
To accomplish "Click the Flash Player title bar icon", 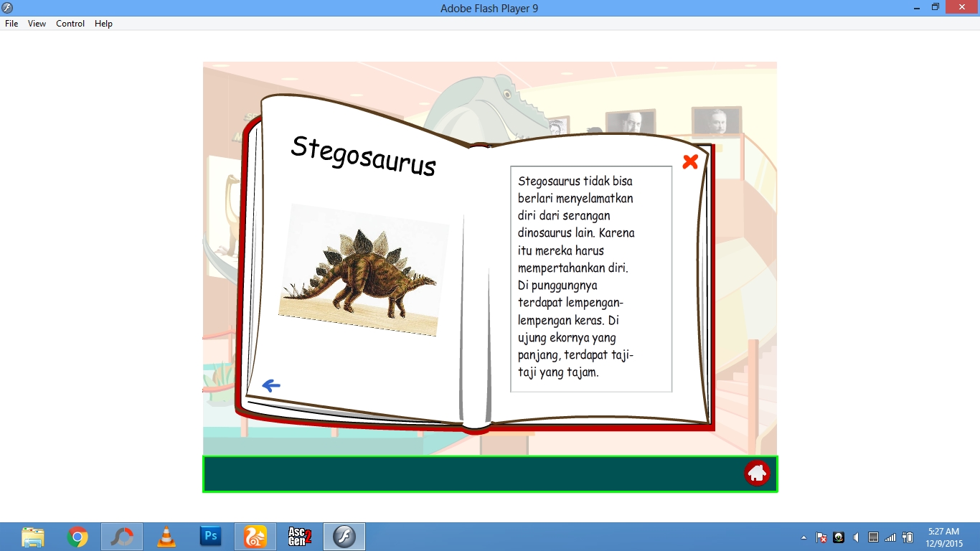I will click(x=8, y=8).
